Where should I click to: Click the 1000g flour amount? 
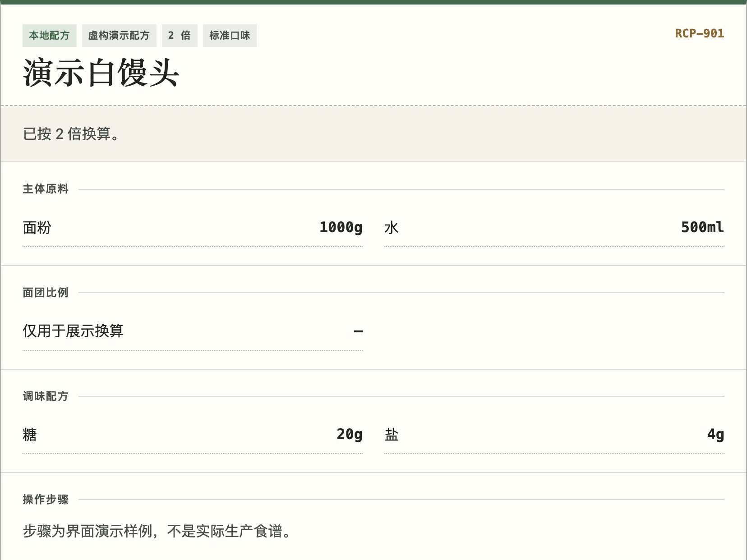click(341, 227)
